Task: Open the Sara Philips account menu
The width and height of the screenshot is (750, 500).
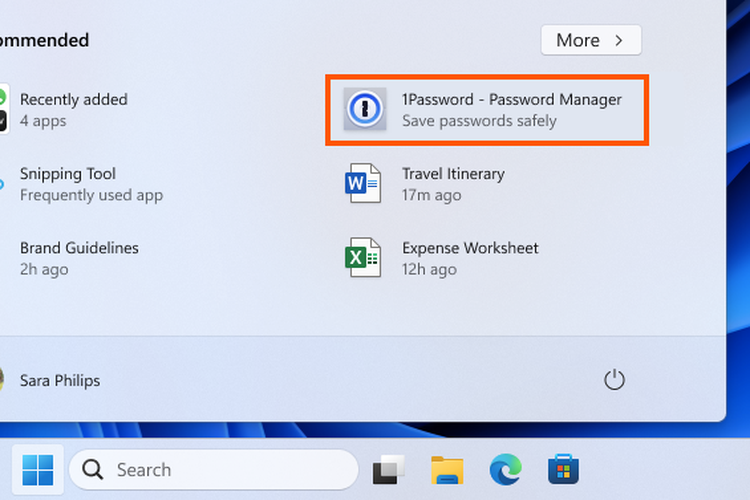Action: 50,380
